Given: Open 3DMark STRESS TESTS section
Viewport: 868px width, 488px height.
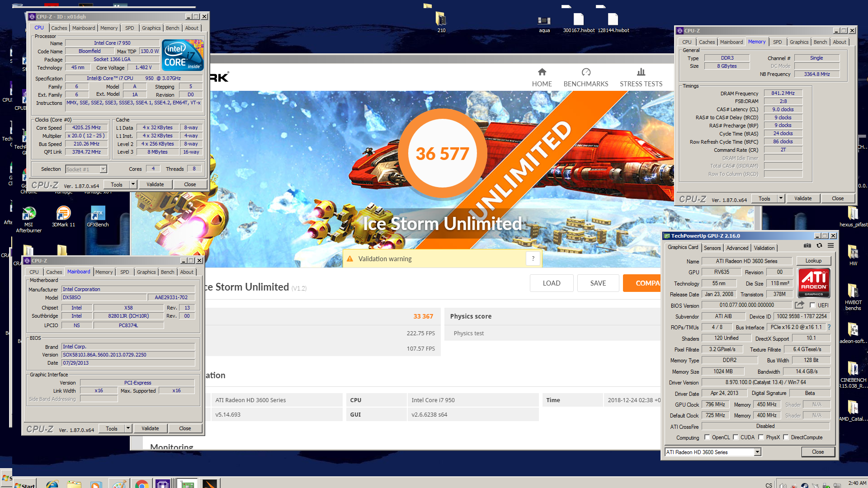Looking at the screenshot, I should [641, 78].
